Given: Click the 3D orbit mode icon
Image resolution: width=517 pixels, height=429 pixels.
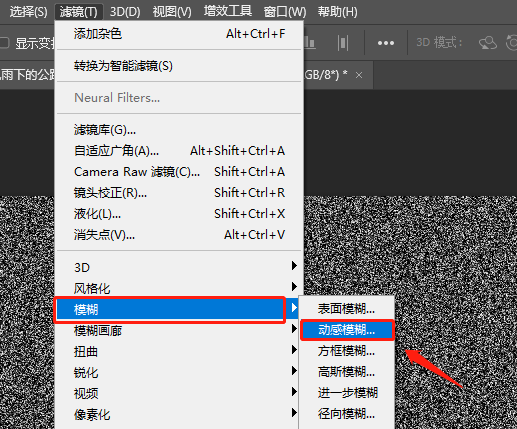Looking at the screenshot, I should click(488, 43).
